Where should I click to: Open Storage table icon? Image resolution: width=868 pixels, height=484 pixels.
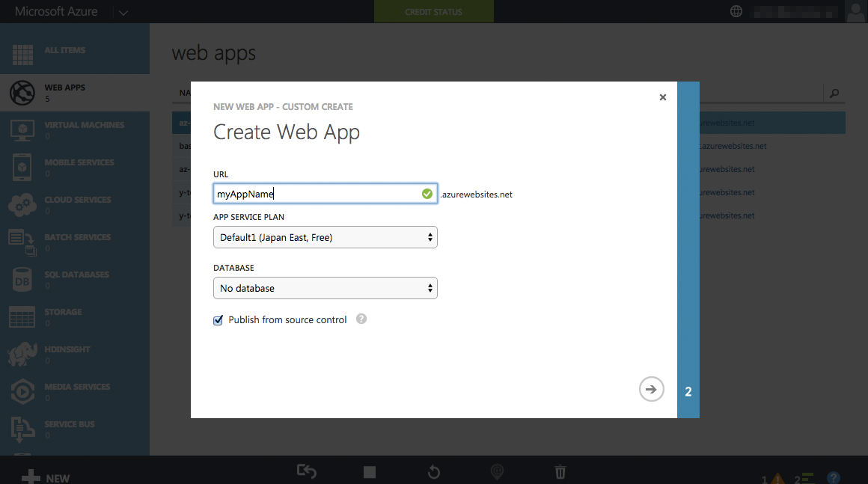22,317
